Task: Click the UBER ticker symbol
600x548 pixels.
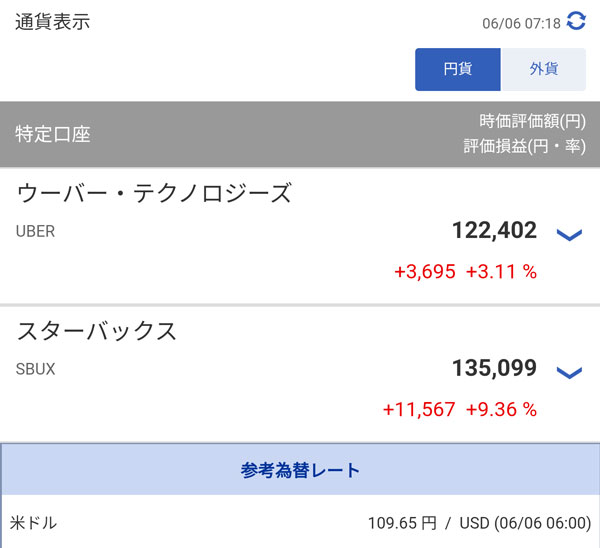Action: pyautogui.click(x=36, y=231)
